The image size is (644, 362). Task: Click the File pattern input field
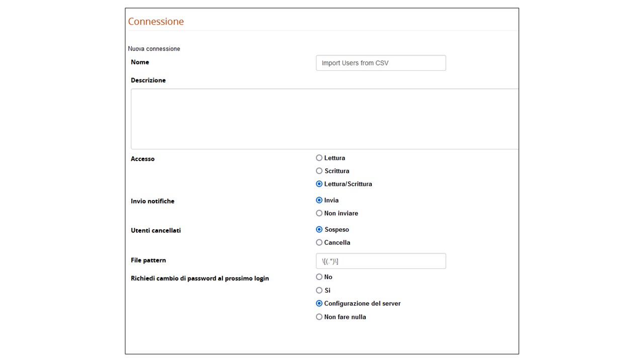pyautogui.click(x=380, y=261)
